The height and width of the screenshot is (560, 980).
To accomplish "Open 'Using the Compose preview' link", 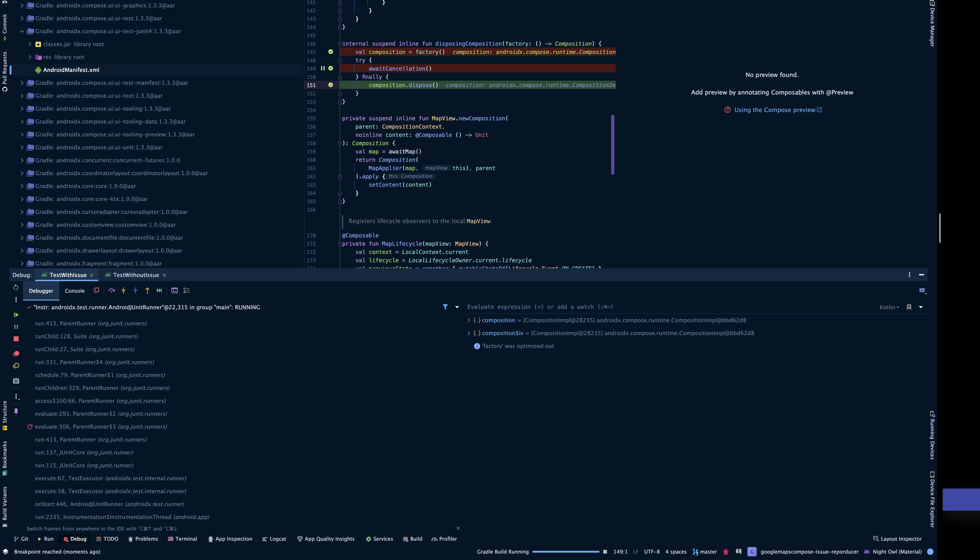I will (778, 110).
